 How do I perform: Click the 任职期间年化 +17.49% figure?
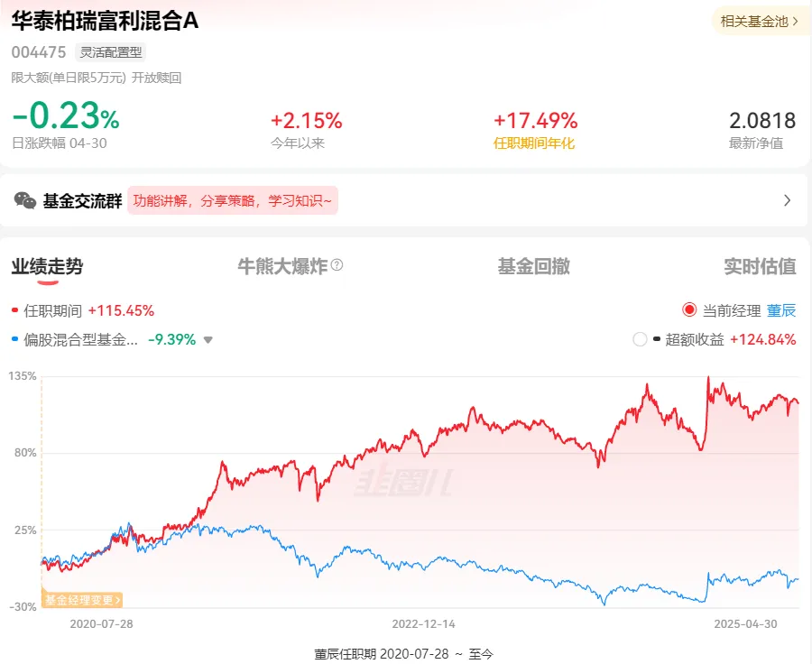[x=535, y=121]
